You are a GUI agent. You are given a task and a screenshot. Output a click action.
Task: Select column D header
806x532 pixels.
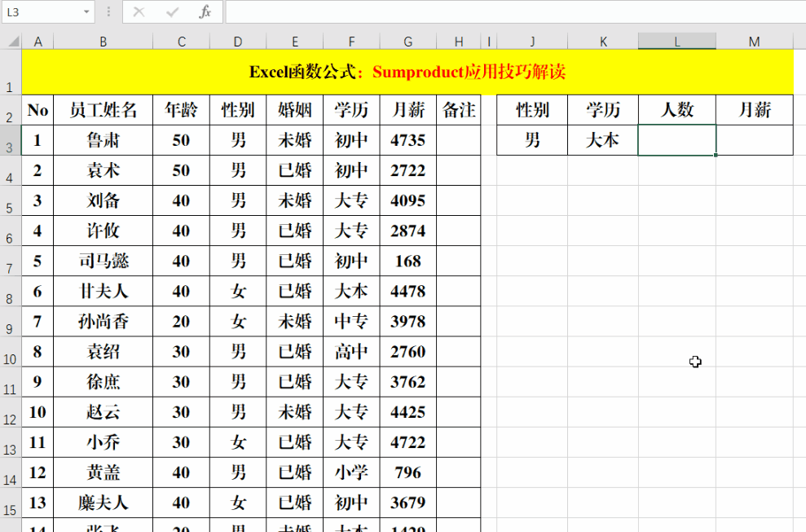click(238, 42)
